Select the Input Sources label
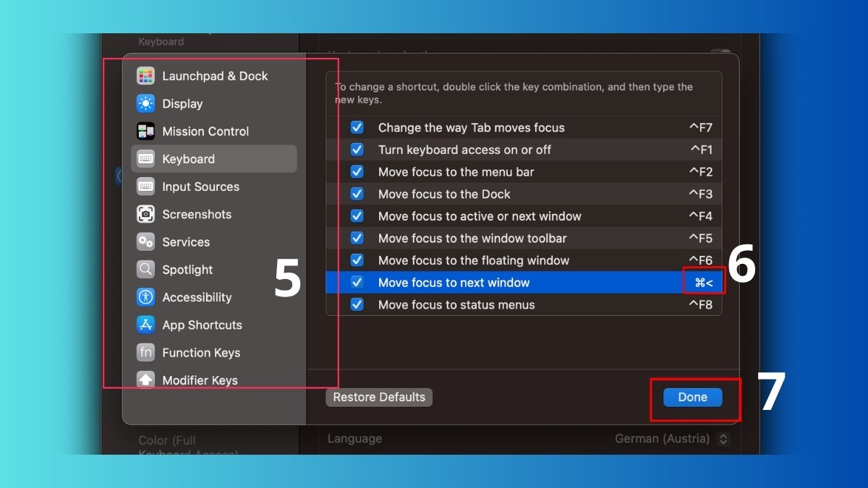 [x=200, y=187]
